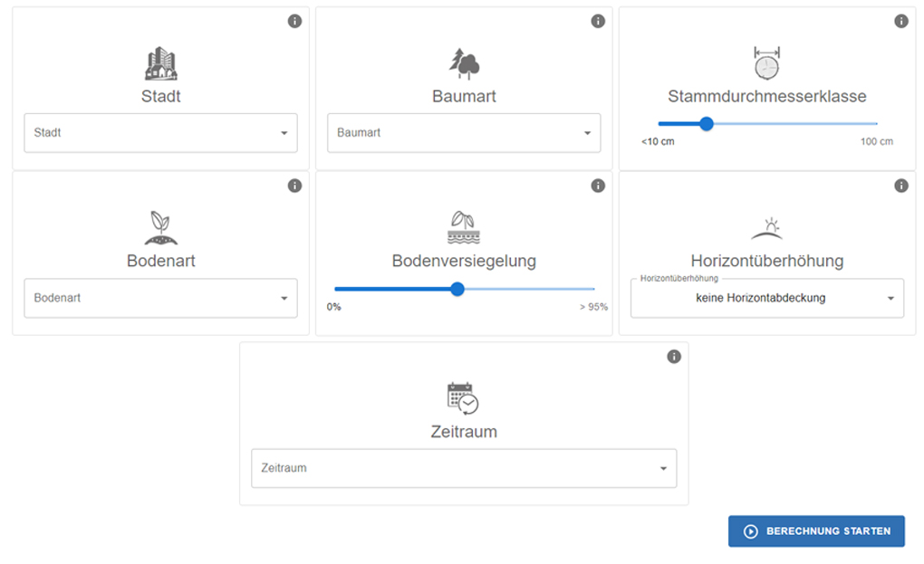Click the Stammdurchmesserklasse slider handle
This screenshot has width=924, height=564.
coord(706,124)
